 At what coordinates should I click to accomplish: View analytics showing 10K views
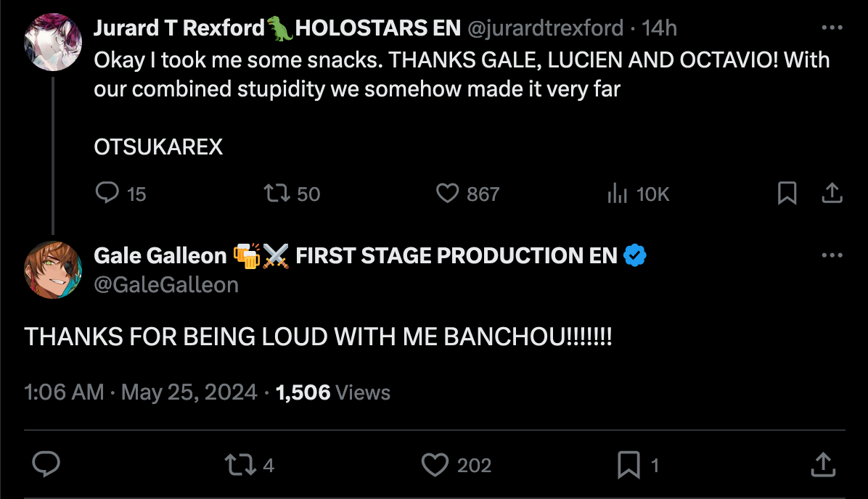[617, 193]
